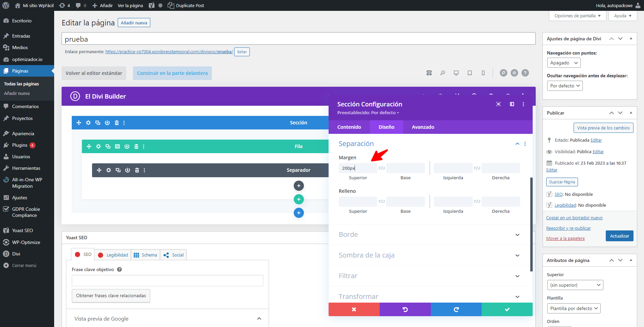Click Mover a la papelera link
This screenshot has height=327, width=644.
(x=565, y=239)
